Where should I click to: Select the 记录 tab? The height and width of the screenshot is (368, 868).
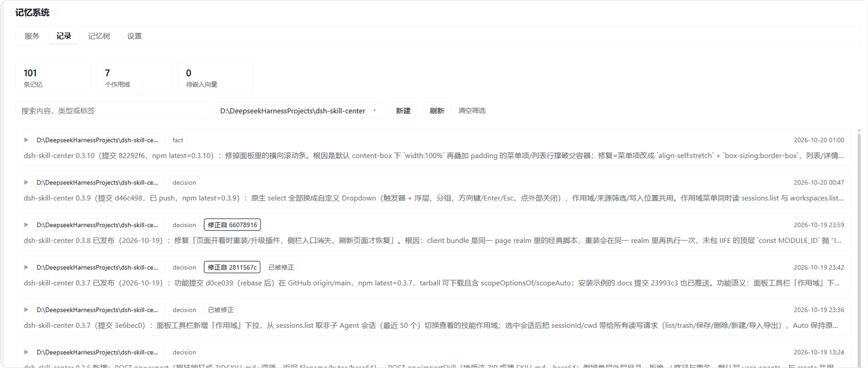(x=64, y=36)
